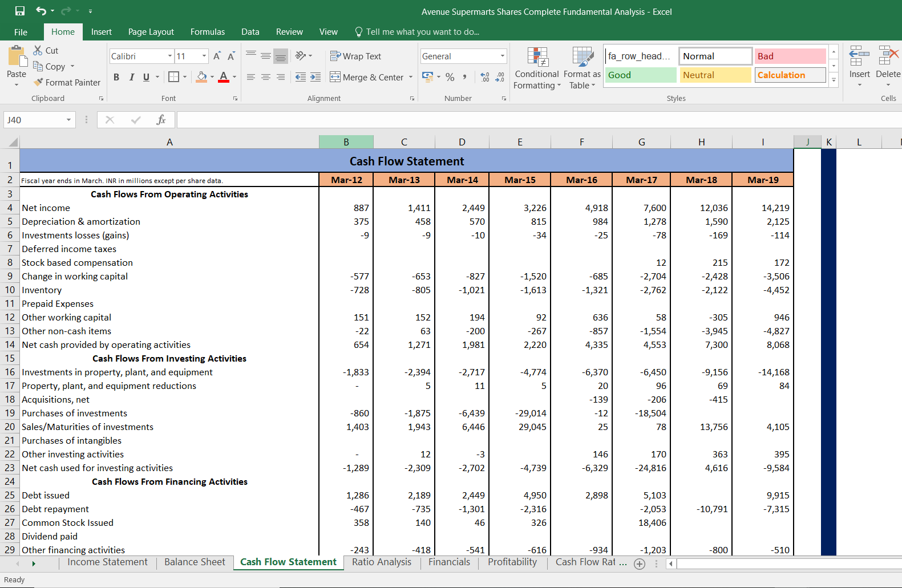Switch to the Insert ribbon tab

click(x=102, y=32)
